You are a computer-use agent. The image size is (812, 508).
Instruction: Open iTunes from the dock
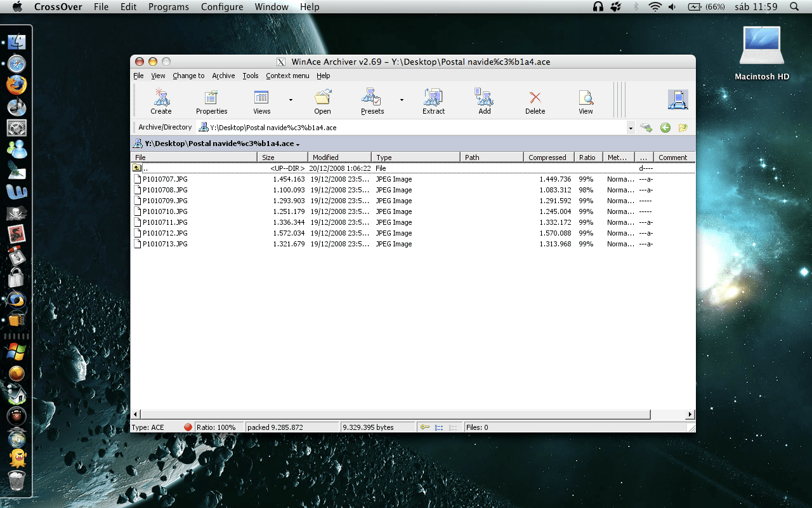point(16,107)
